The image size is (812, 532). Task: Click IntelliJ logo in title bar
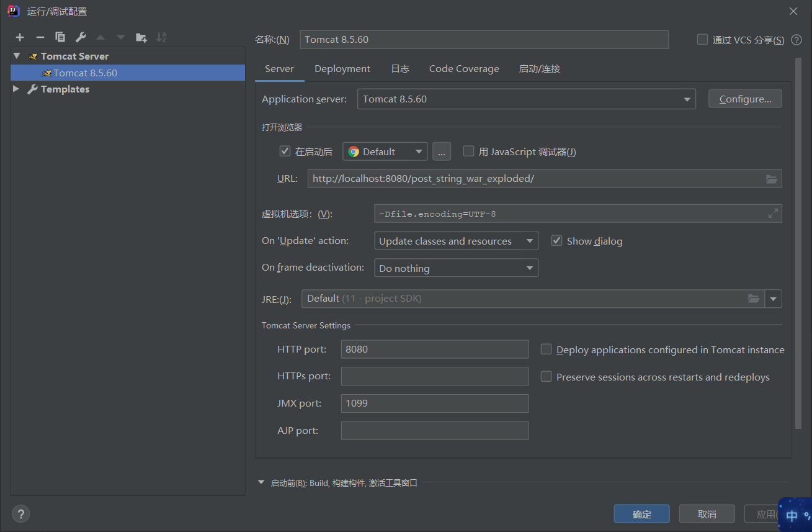pyautogui.click(x=13, y=11)
